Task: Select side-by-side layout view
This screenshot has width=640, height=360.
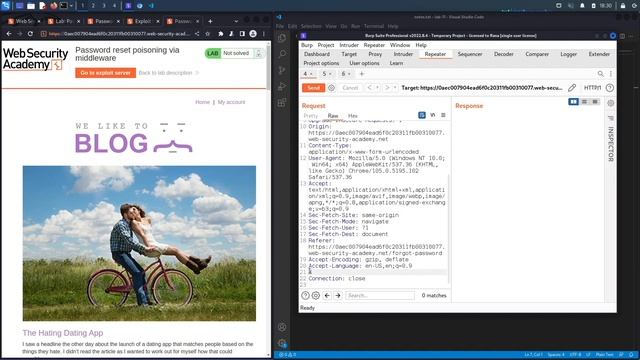Action: 573,102
